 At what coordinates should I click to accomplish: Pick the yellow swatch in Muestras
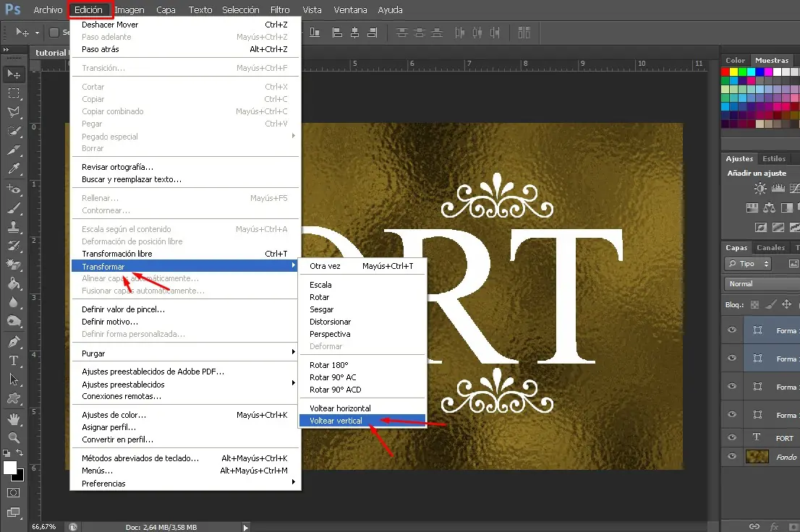point(733,72)
